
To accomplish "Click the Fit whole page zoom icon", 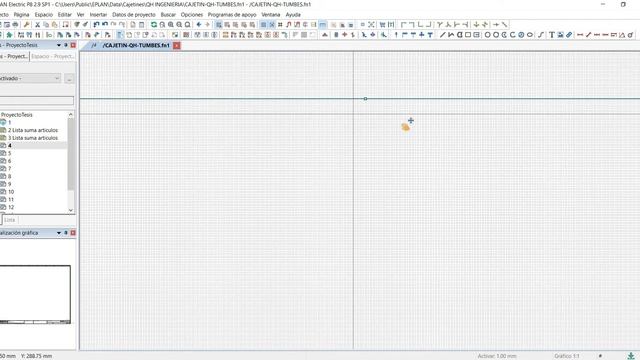I will point(188,25).
